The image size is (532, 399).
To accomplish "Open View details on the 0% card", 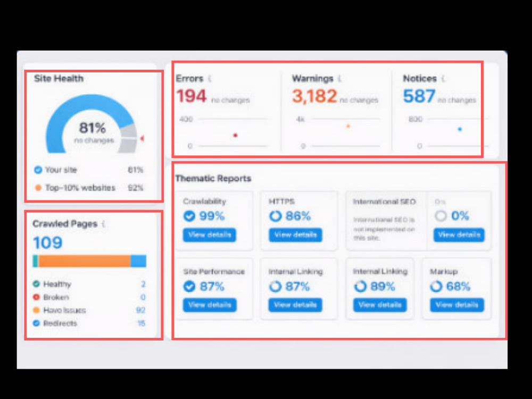I will pos(459,235).
